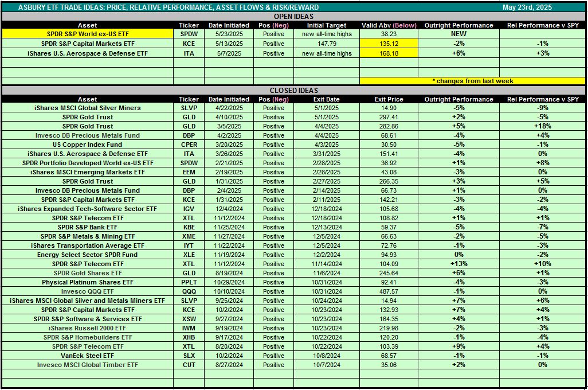Select the CLOSED IDEAS section header

293,91
